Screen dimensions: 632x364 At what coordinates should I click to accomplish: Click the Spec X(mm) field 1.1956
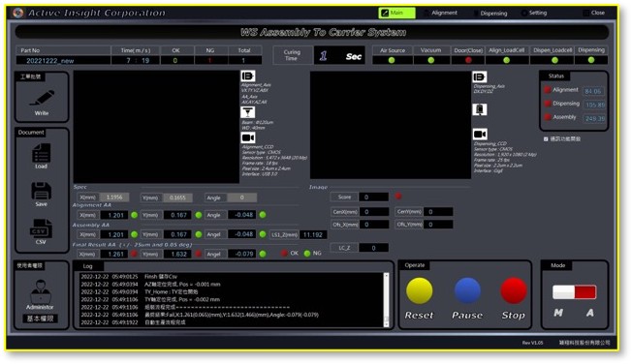pyautogui.click(x=114, y=197)
